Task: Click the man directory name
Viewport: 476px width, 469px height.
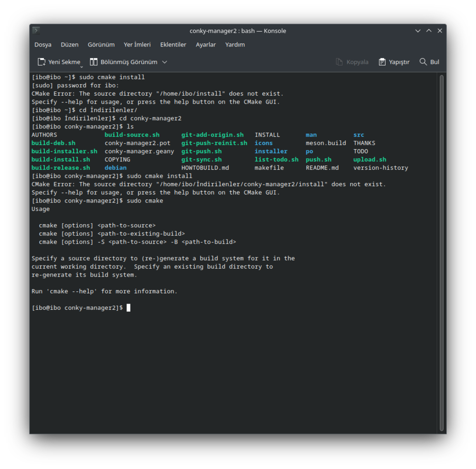Action: tap(311, 135)
